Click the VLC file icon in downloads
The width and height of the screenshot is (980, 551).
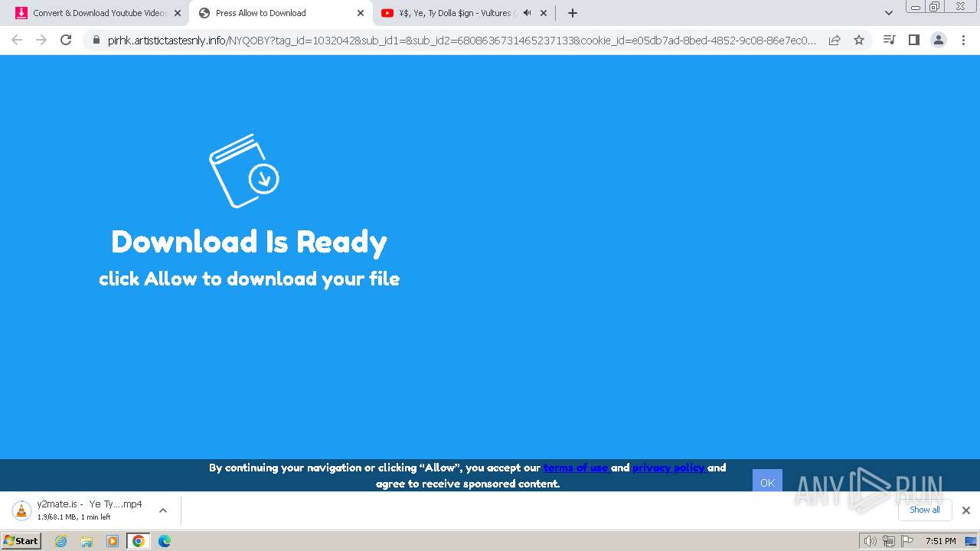(x=22, y=510)
